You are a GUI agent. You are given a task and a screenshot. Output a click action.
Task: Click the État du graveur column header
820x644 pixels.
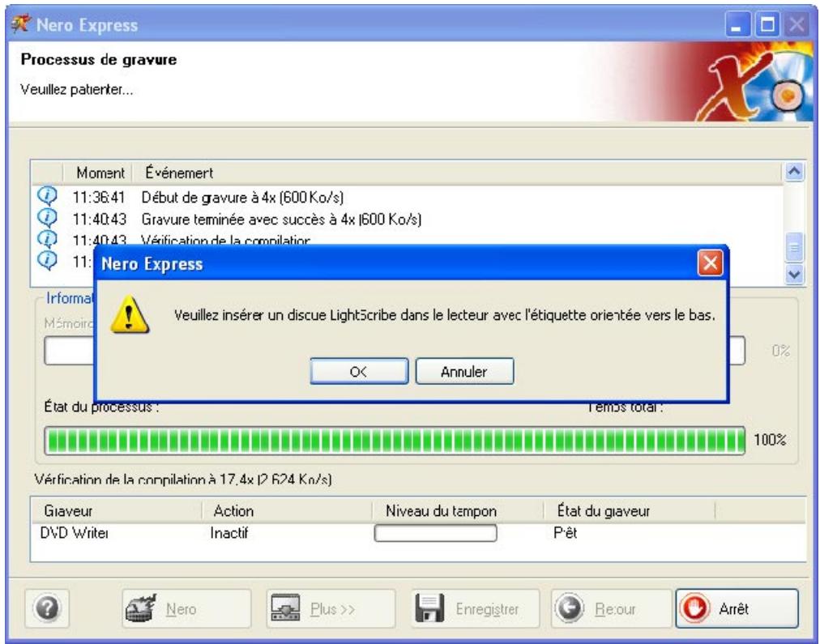(x=629, y=510)
